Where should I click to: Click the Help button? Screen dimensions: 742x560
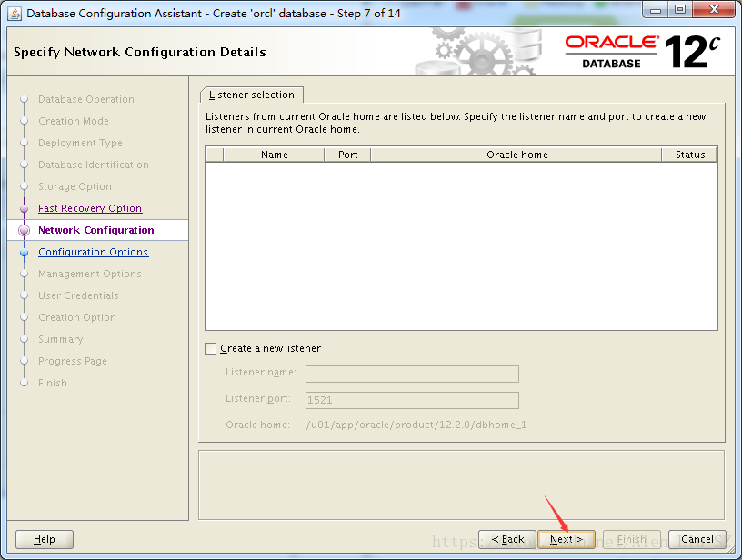tap(45, 539)
